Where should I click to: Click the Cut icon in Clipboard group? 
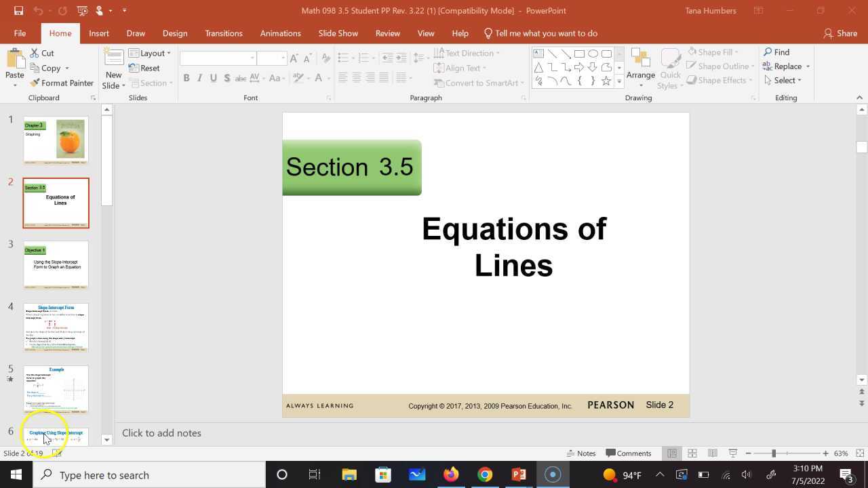coord(34,53)
